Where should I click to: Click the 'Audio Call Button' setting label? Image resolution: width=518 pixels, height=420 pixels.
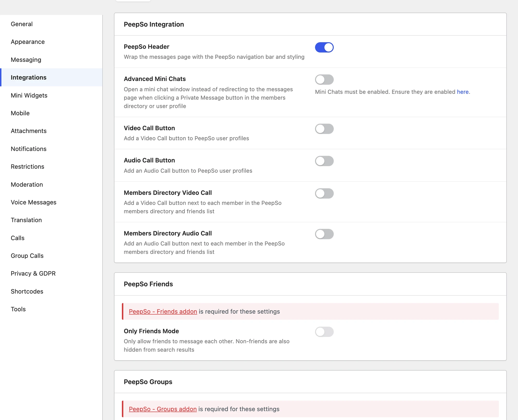coord(149,160)
